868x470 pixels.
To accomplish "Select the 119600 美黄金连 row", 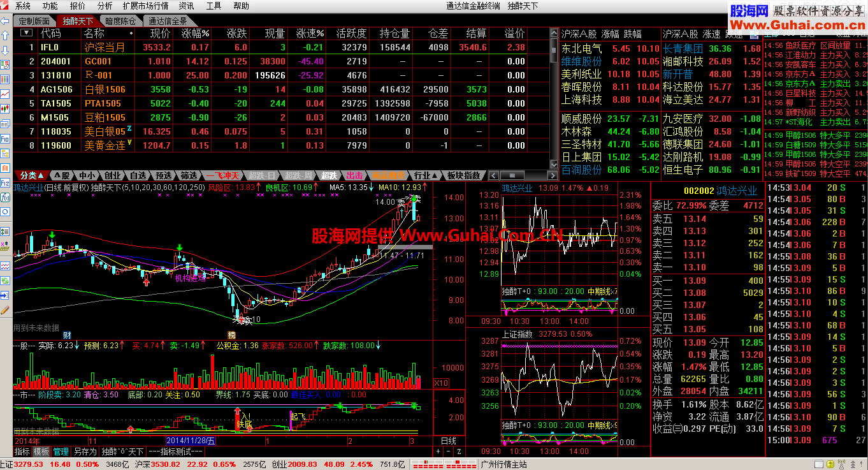I will (x=280, y=145).
